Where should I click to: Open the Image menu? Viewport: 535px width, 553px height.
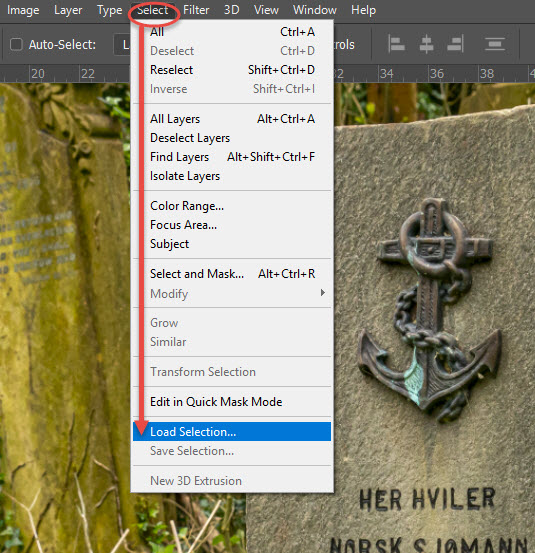point(23,10)
